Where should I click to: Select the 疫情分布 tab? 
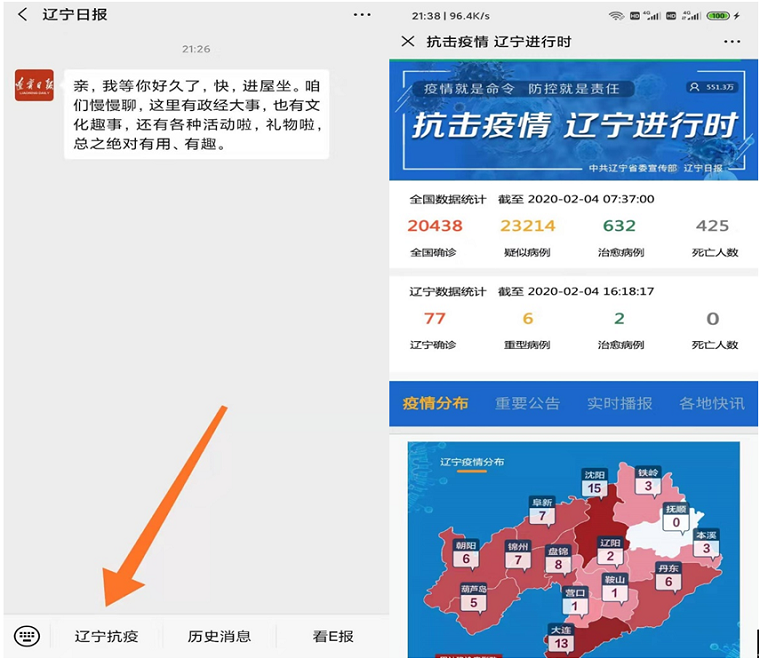point(435,404)
